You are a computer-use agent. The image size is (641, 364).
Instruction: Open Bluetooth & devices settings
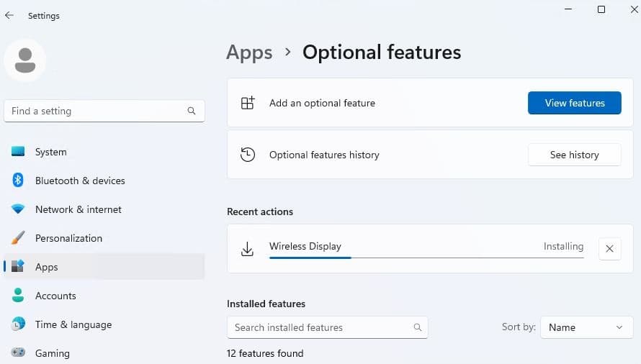coord(104,181)
